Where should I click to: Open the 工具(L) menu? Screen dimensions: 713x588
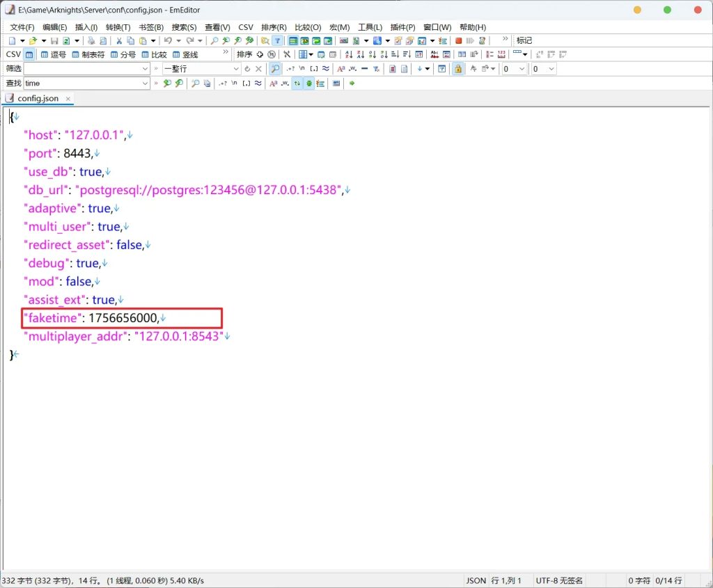(370, 27)
